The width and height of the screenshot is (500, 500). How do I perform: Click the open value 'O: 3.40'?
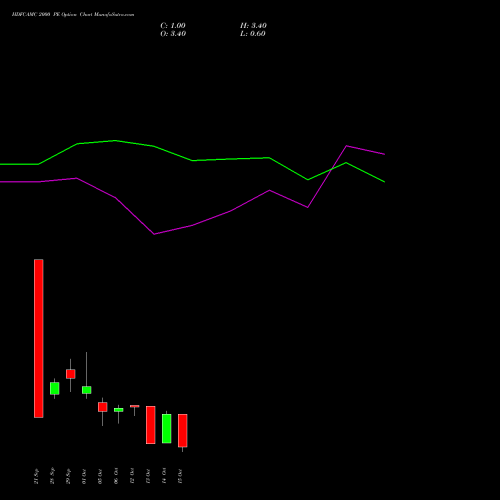pos(173,34)
